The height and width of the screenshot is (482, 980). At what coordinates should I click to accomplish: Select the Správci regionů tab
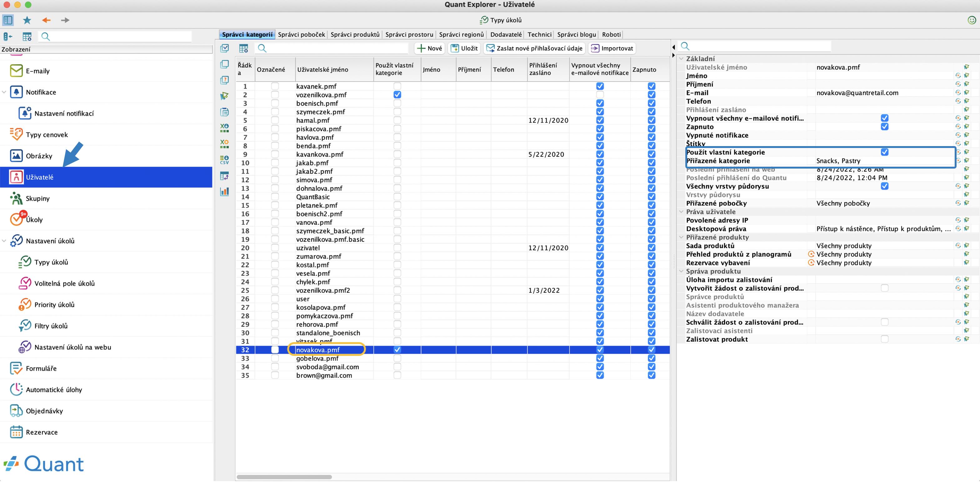tap(461, 34)
